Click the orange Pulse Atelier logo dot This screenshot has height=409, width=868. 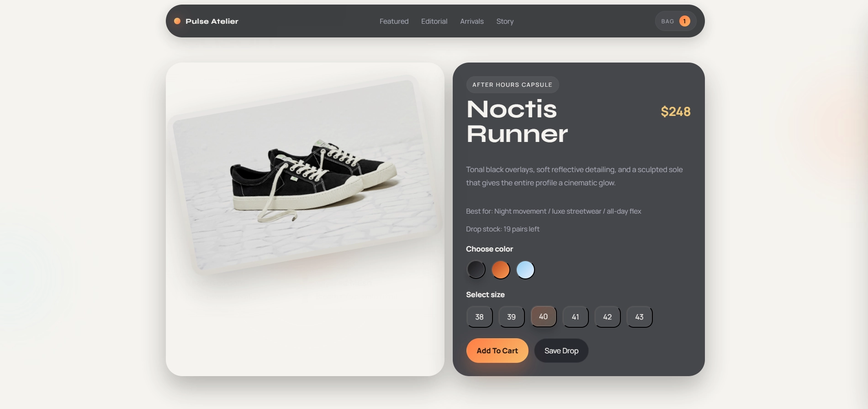pos(177,21)
